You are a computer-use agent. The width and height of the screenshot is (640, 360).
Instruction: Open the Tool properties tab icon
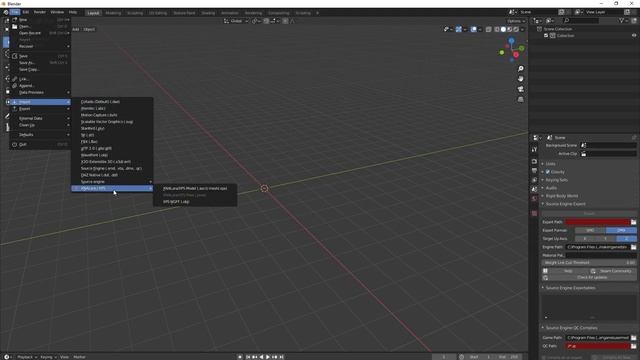pos(534,150)
